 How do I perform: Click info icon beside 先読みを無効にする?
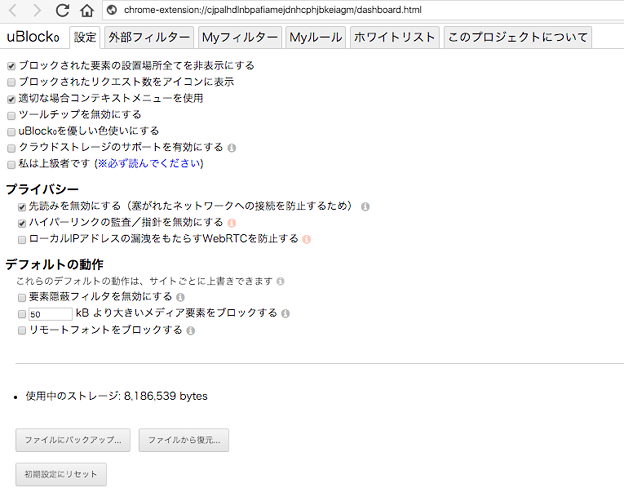365,207
